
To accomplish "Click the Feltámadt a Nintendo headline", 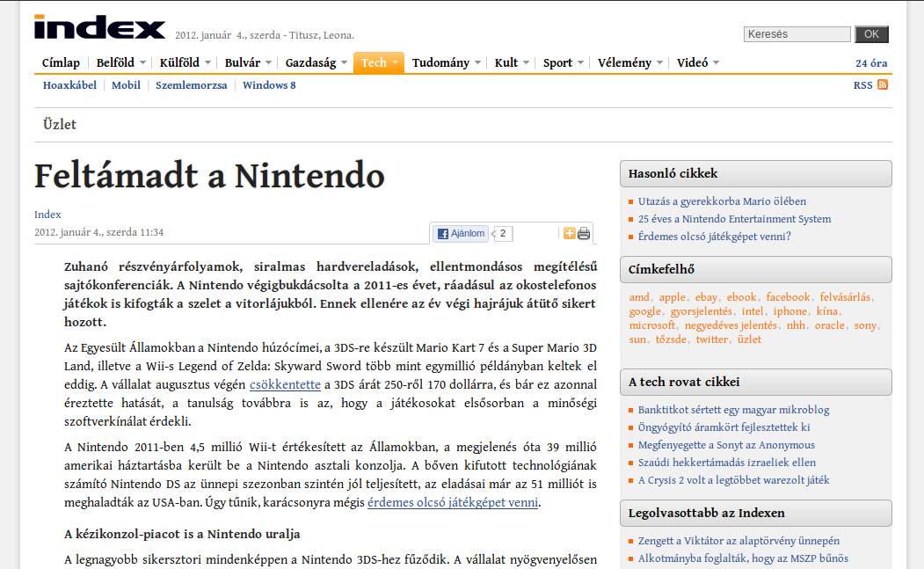I will (209, 176).
